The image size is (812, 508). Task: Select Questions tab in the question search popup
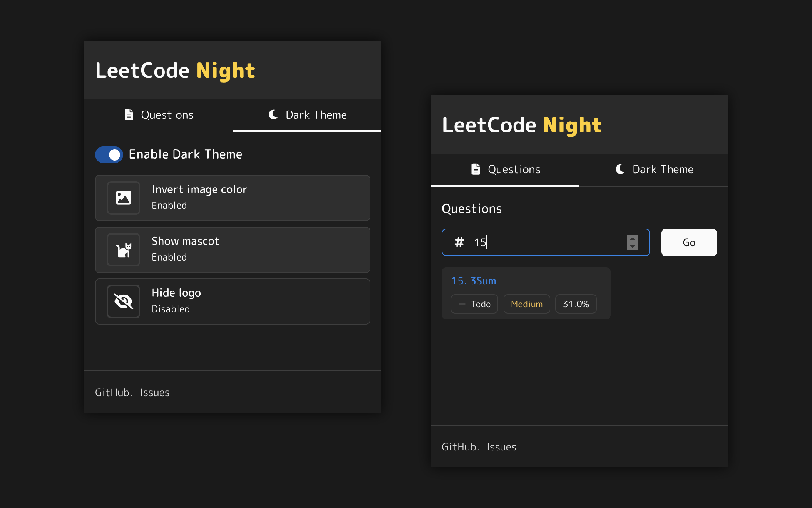[505, 169]
